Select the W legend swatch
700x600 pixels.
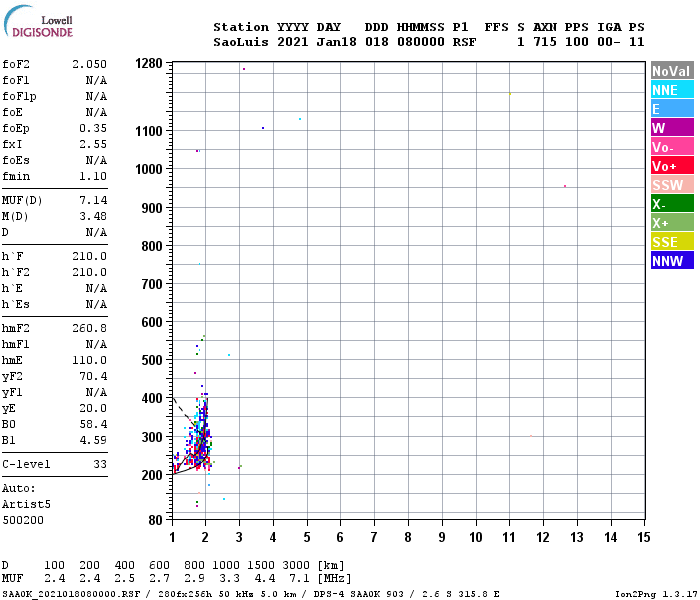[672, 128]
